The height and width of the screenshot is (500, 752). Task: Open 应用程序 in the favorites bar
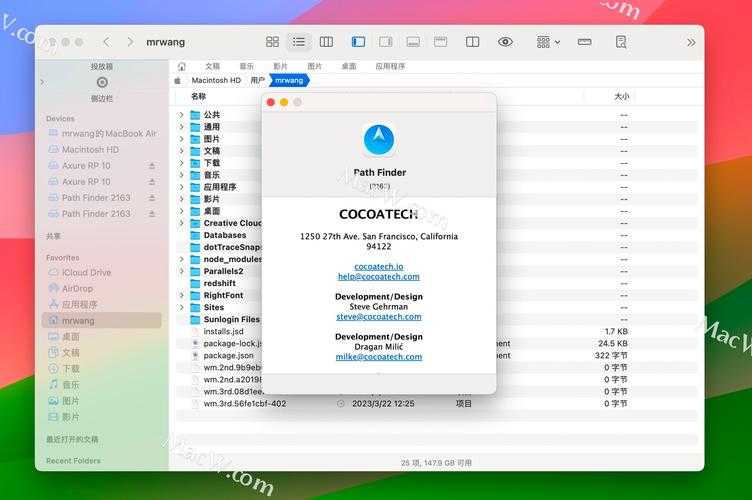390,66
